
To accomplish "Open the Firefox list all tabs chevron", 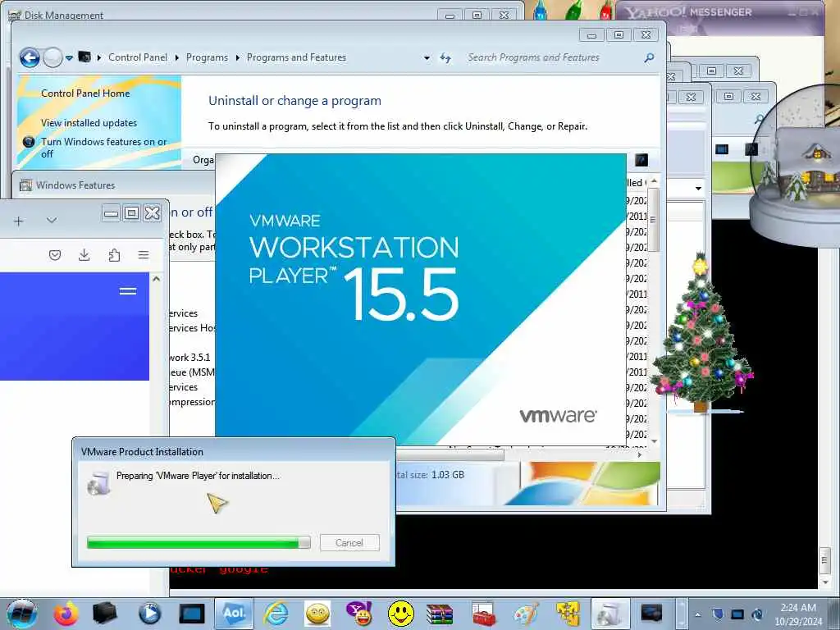I will click(52, 220).
